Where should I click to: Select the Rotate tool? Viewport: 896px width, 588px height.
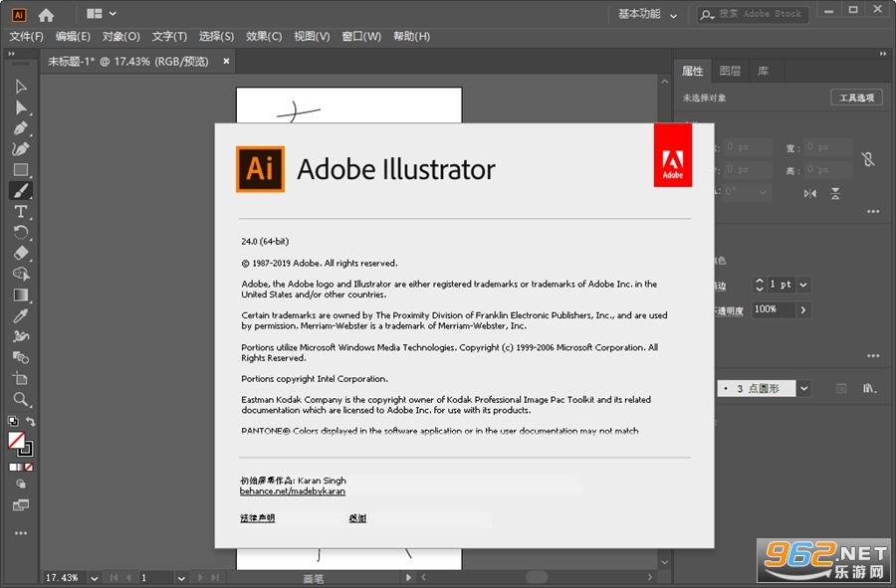point(21,232)
